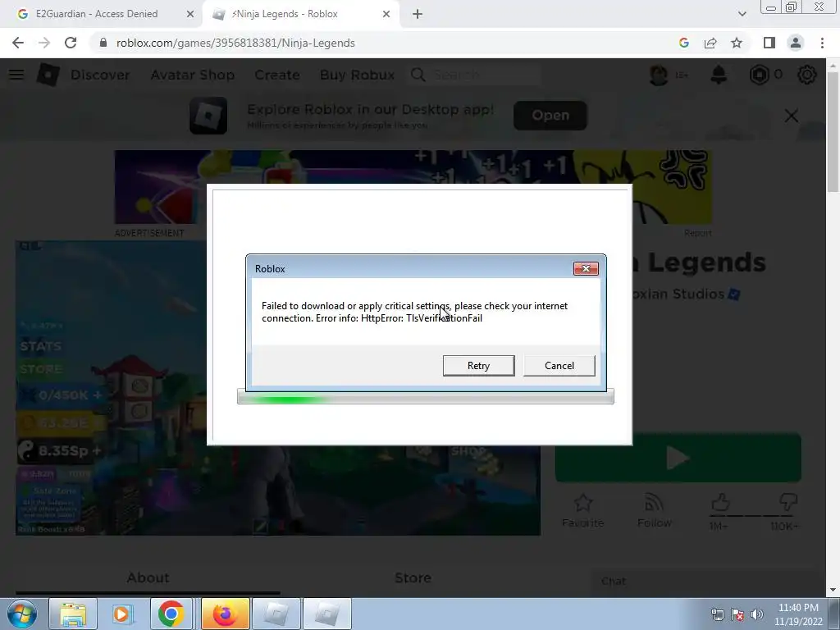Open the tab search dropdown arrow

click(742, 14)
